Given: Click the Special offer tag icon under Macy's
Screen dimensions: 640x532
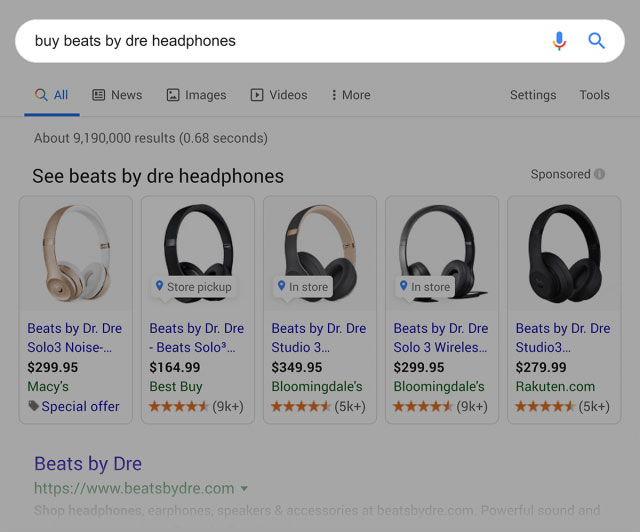Looking at the screenshot, I should [x=33, y=406].
